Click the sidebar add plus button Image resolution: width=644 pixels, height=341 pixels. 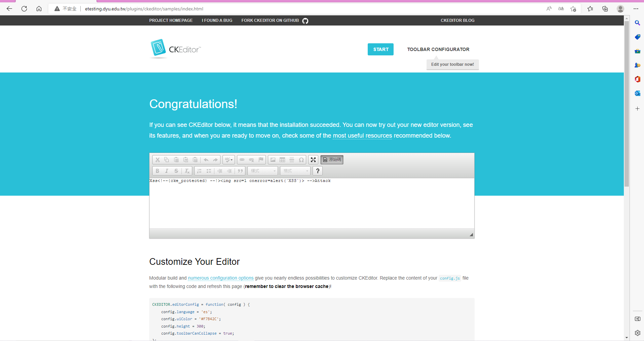(x=637, y=109)
